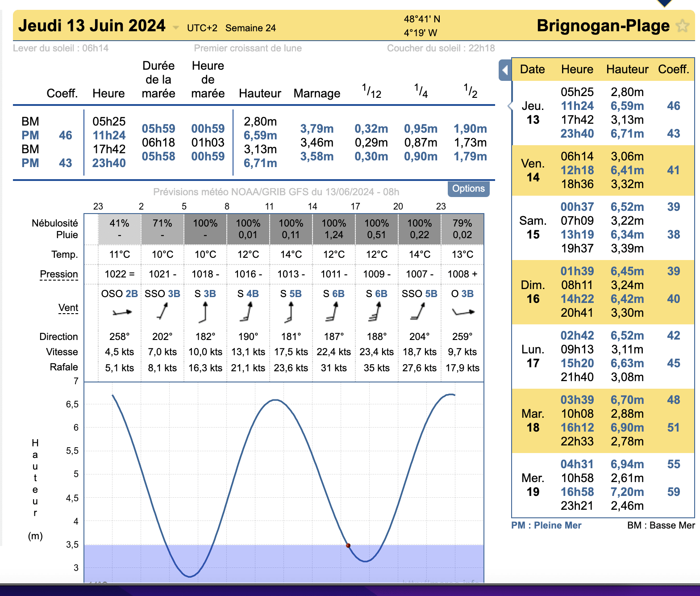This screenshot has width=700, height=596.
Task: Click the SSO 5B wind barb icon
Action: click(418, 311)
